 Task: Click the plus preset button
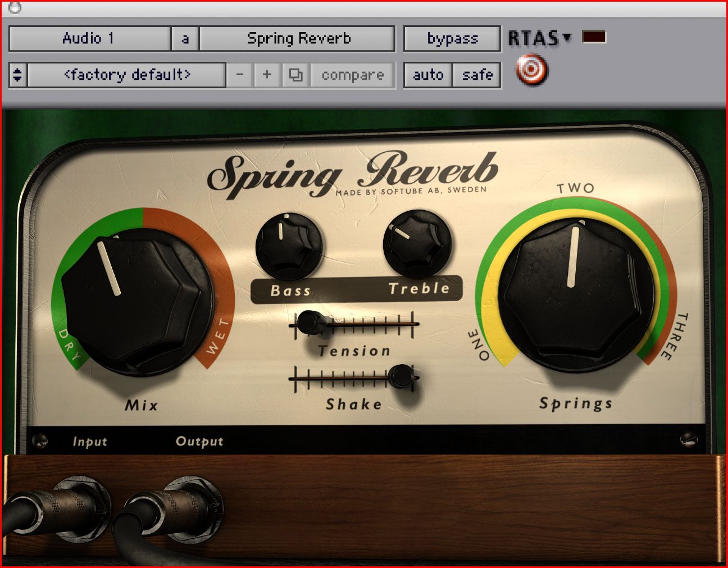(267, 75)
